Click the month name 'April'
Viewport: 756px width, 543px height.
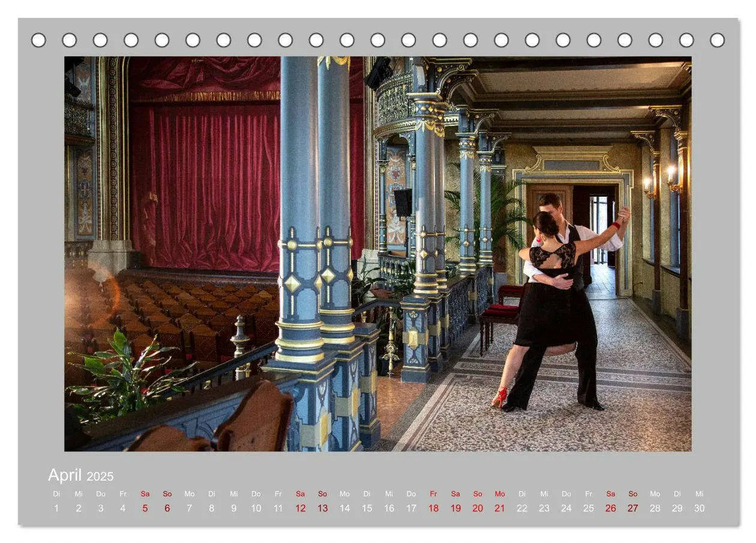pyautogui.click(x=65, y=475)
